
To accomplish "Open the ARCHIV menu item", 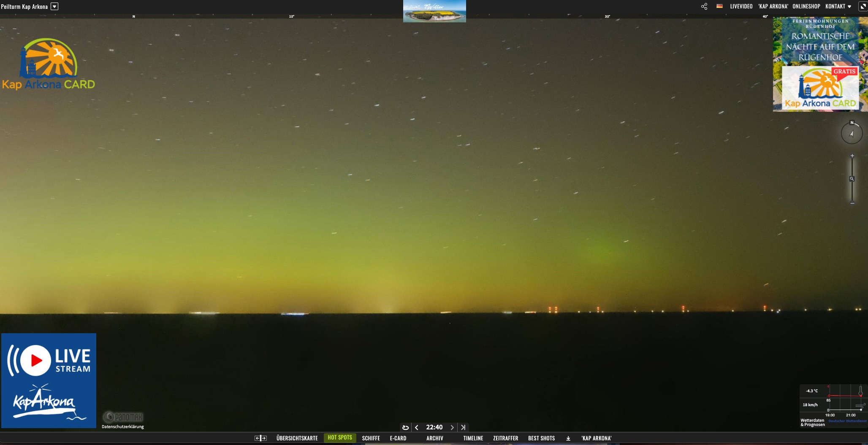I will [x=434, y=438].
